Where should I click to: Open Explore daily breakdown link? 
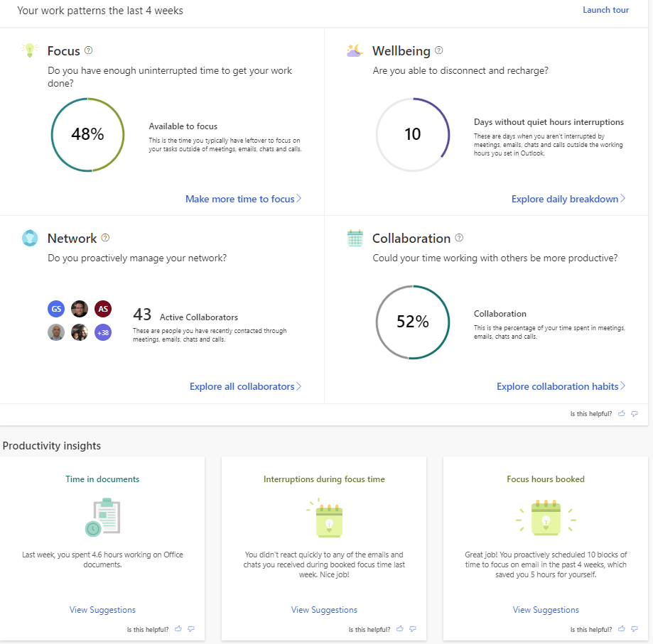pos(568,199)
